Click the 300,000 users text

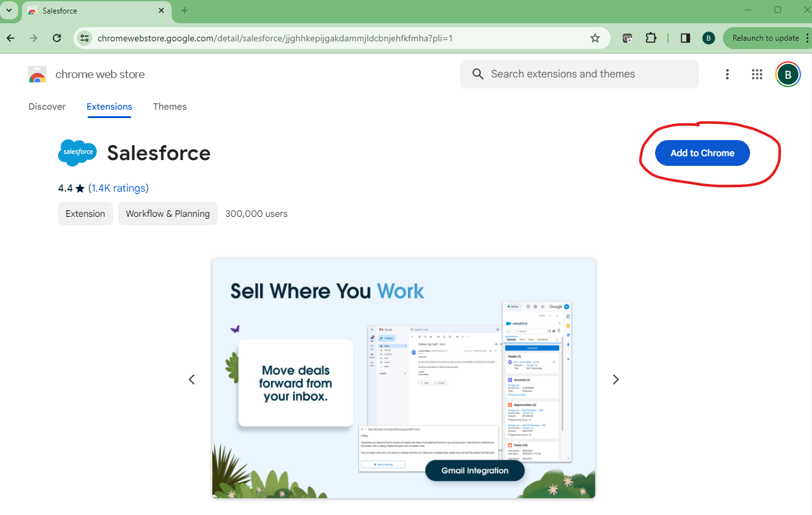coord(256,214)
